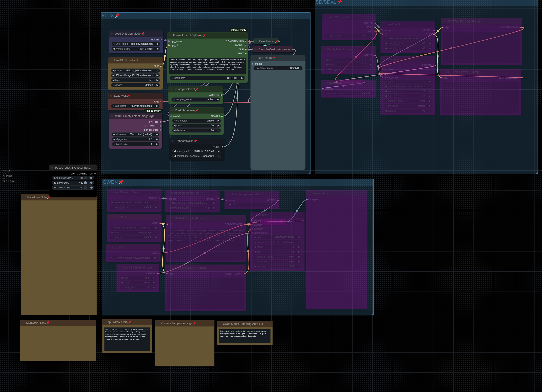Click the pin icon on QWEN group title
Viewport: 542px width, 392px height.
click(121, 182)
